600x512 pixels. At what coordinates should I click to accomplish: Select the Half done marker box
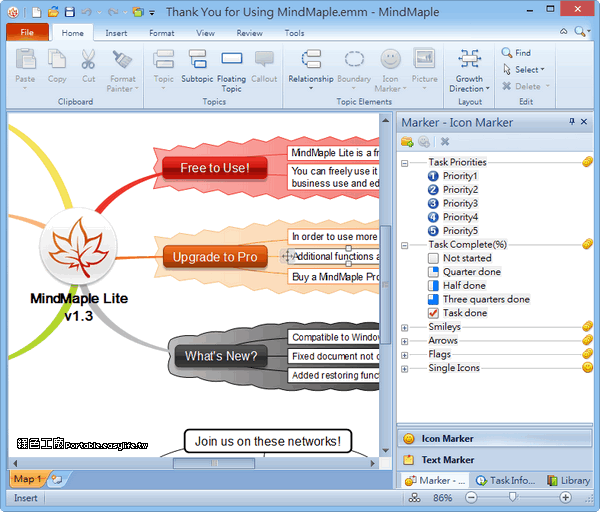pos(433,285)
